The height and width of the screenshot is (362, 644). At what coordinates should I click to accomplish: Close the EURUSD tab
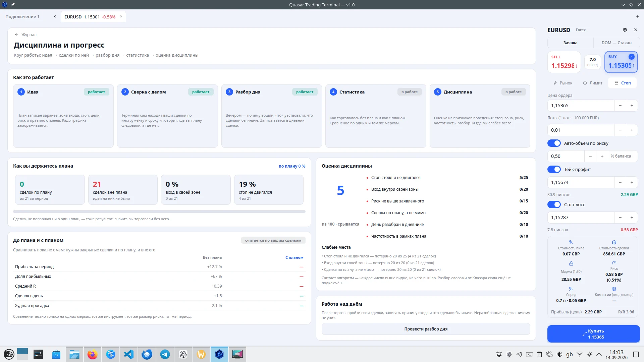pos(121,16)
